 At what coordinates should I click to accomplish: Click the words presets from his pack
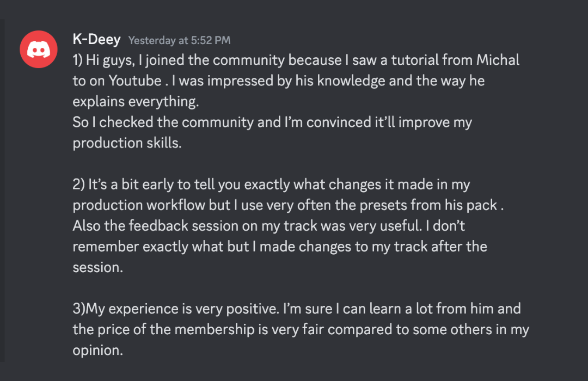(x=428, y=206)
